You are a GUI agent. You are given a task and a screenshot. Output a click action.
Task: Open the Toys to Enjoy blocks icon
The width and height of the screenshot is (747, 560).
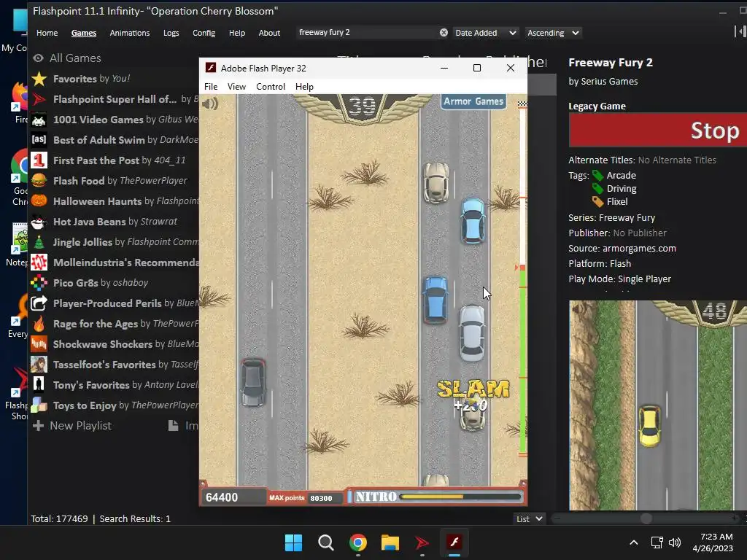pos(39,405)
